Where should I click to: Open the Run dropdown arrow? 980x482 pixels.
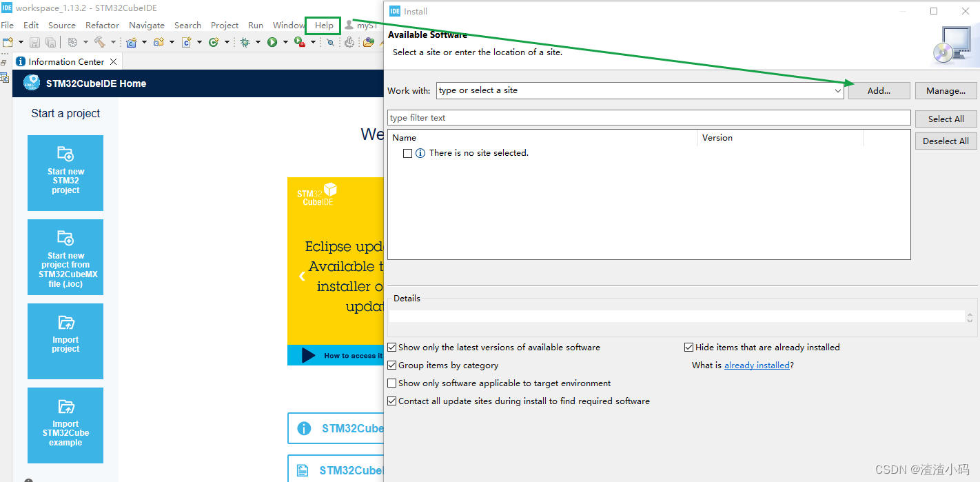[x=285, y=42]
